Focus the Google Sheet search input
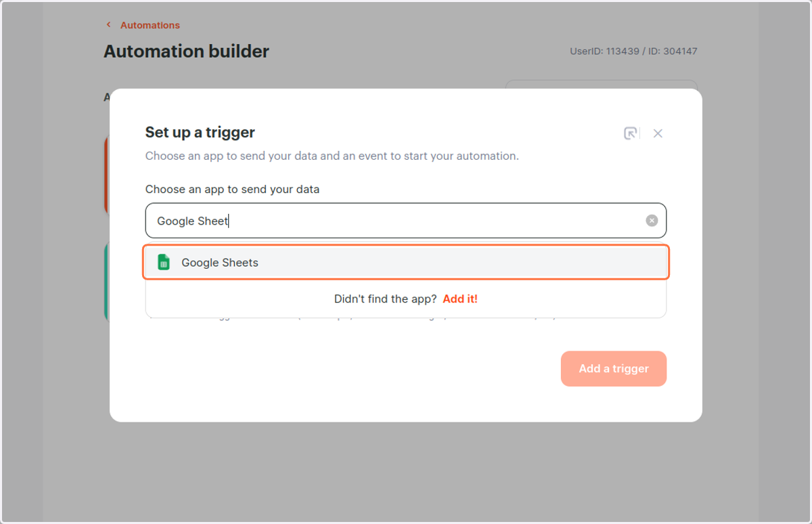The image size is (812, 524). pyautogui.click(x=406, y=221)
